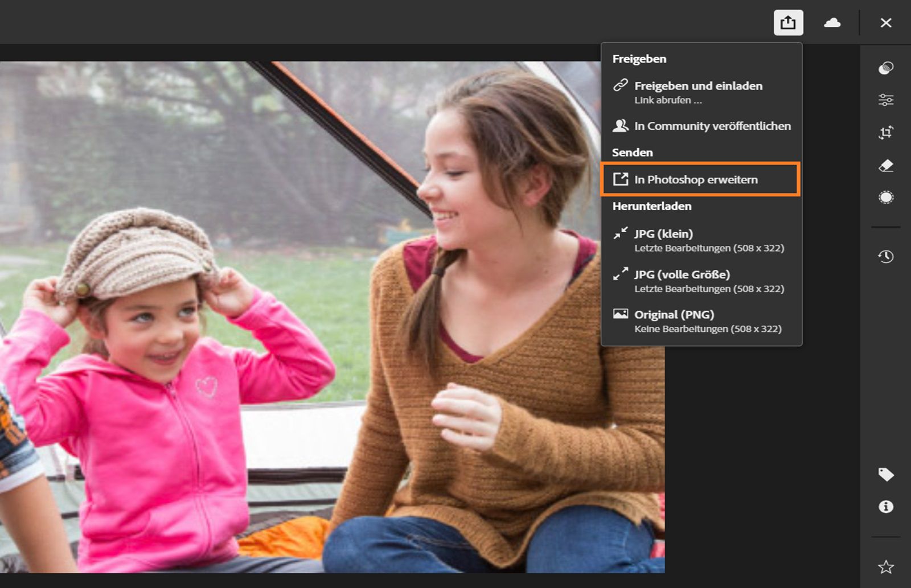Select the Crop and Rotate tool
The height and width of the screenshot is (588, 911).
point(886,132)
